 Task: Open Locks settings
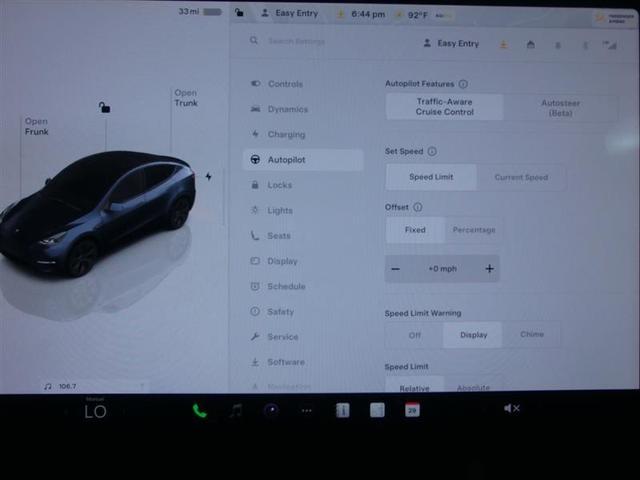302,185
